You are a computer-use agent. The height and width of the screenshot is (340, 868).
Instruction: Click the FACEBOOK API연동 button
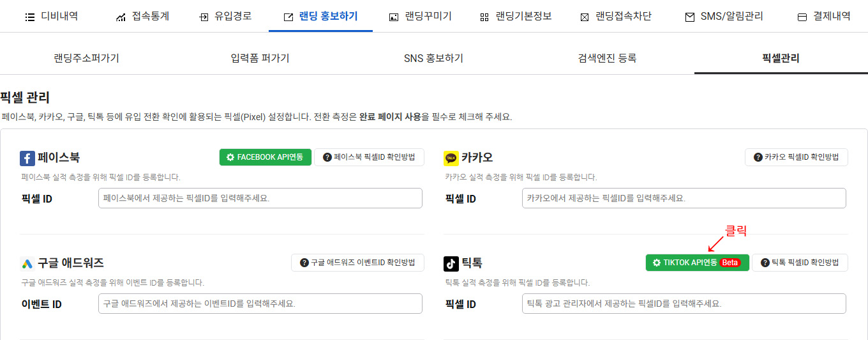tap(266, 157)
